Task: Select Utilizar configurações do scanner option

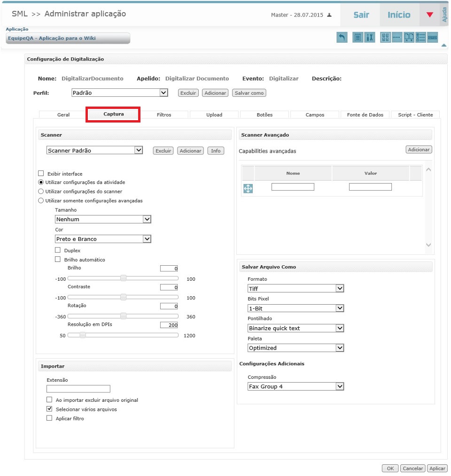Action: click(41, 192)
